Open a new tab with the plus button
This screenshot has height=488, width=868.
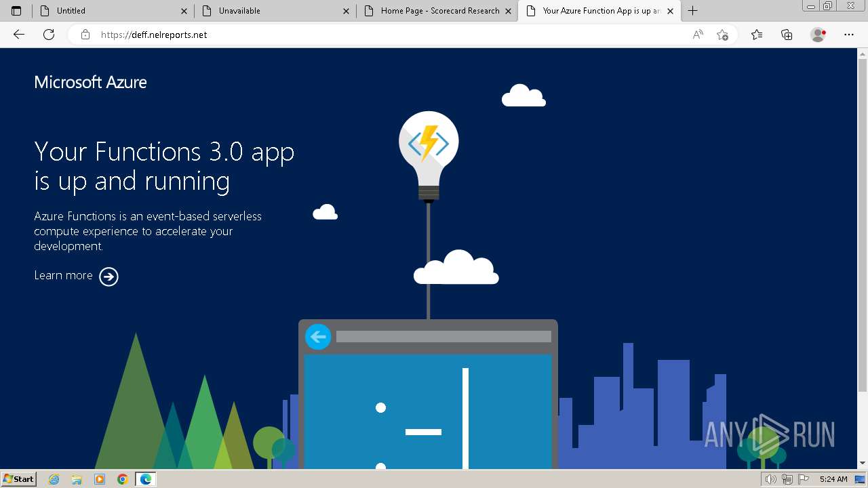point(692,11)
